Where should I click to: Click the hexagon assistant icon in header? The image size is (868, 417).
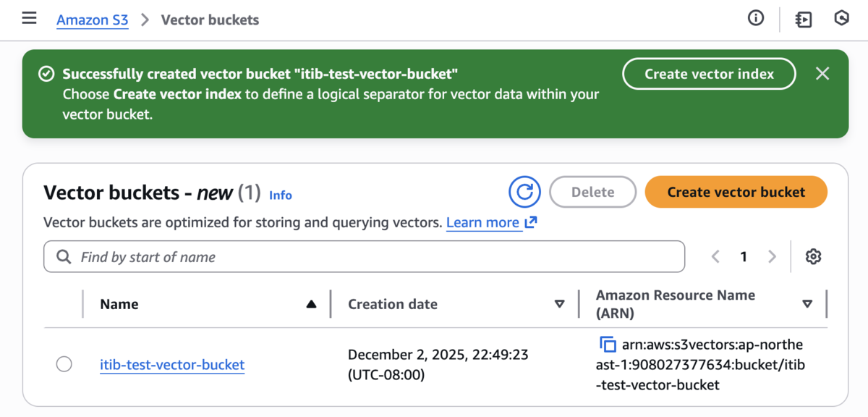tap(841, 19)
